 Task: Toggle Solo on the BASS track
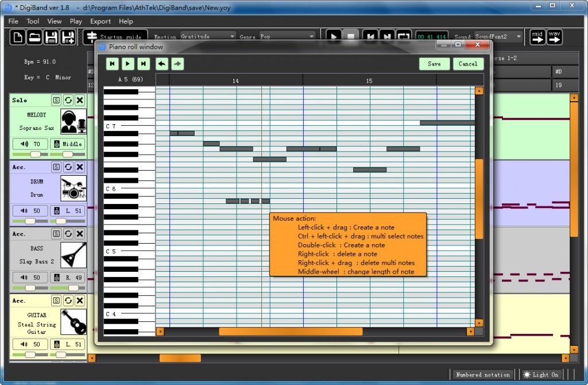[57, 233]
